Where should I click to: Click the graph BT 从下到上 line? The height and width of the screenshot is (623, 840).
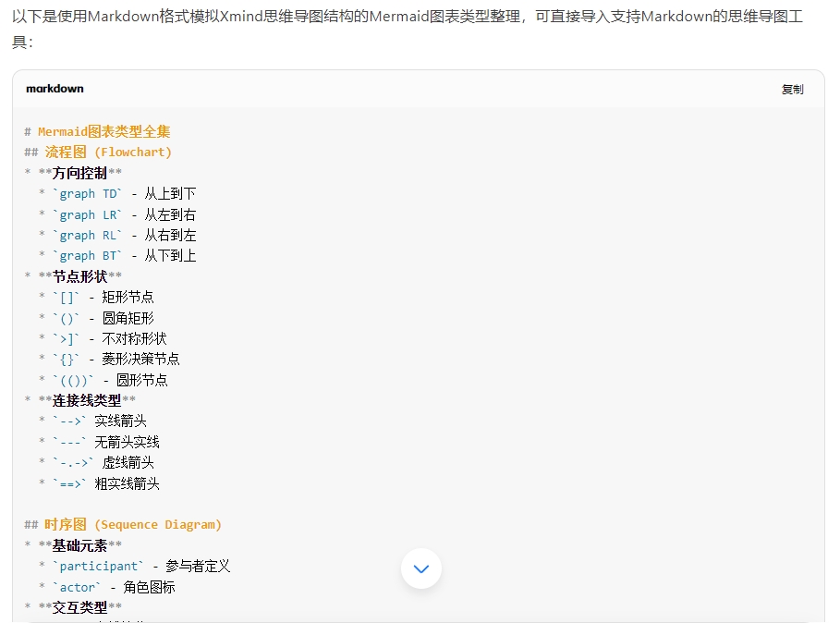point(118,255)
